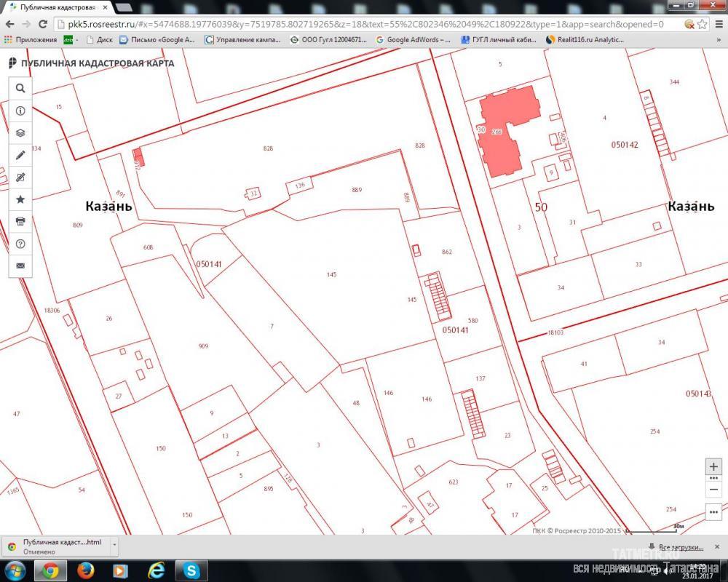The height and width of the screenshot is (582, 728).
Task: Open the Диск bookmark
Action: (x=99, y=40)
